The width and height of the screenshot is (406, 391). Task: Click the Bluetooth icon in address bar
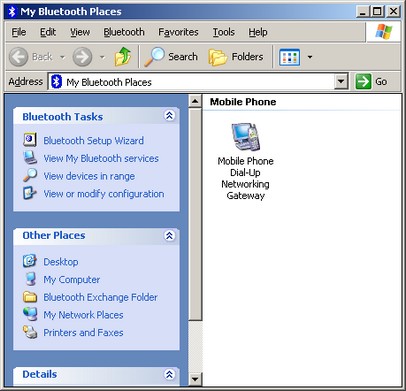pos(57,82)
